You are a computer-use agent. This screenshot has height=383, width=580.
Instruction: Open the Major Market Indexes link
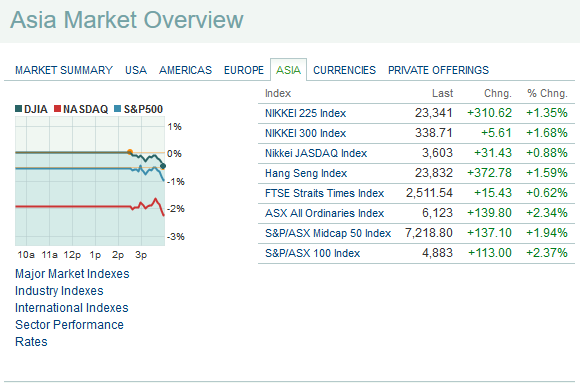pos(72,274)
